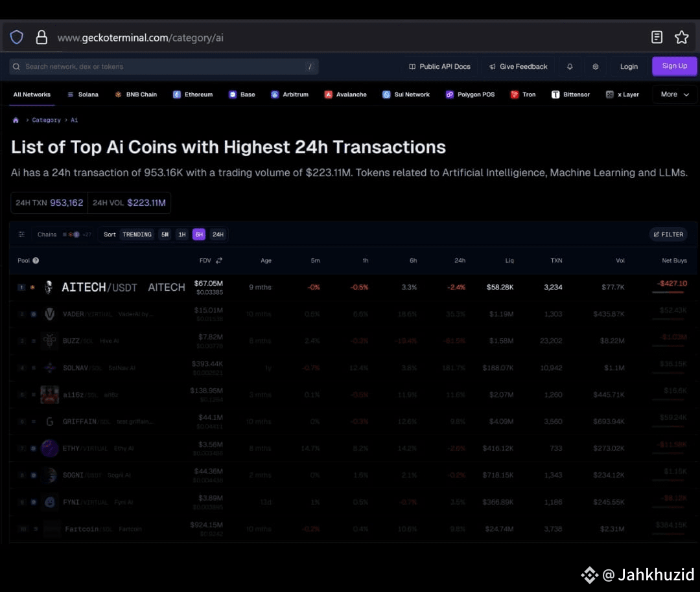
Task: Open reader view icon in address bar
Action: [656, 37]
